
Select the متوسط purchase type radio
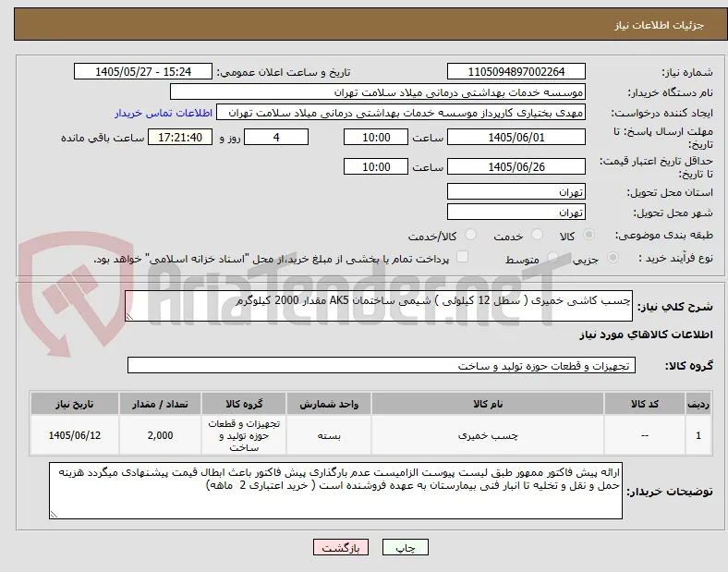552,258
